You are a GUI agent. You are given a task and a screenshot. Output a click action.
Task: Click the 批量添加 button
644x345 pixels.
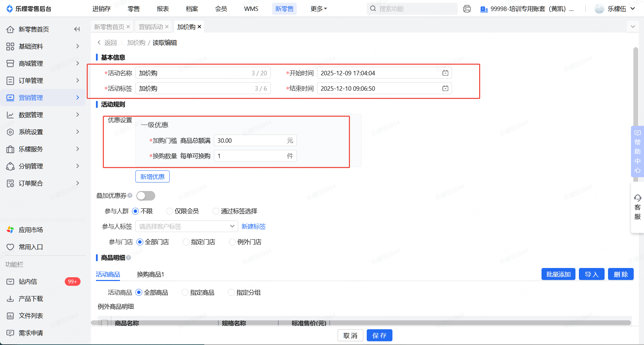click(x=558, y=274)
